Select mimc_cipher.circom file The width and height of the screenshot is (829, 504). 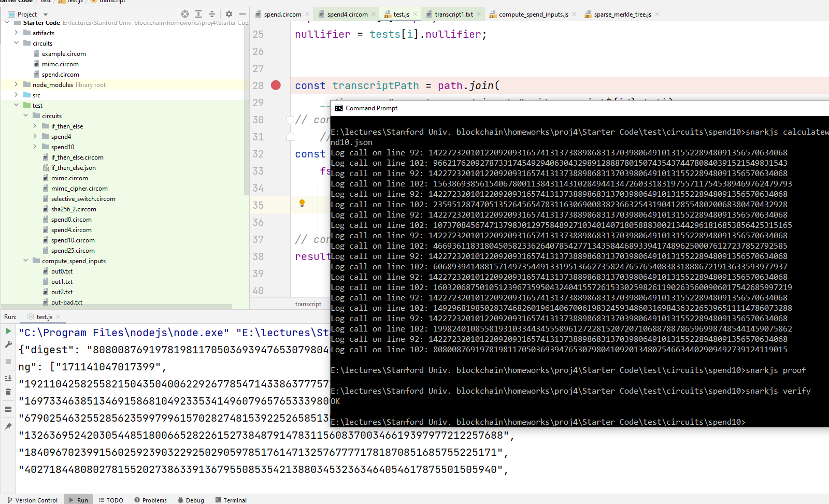click(x=79, y=189)
